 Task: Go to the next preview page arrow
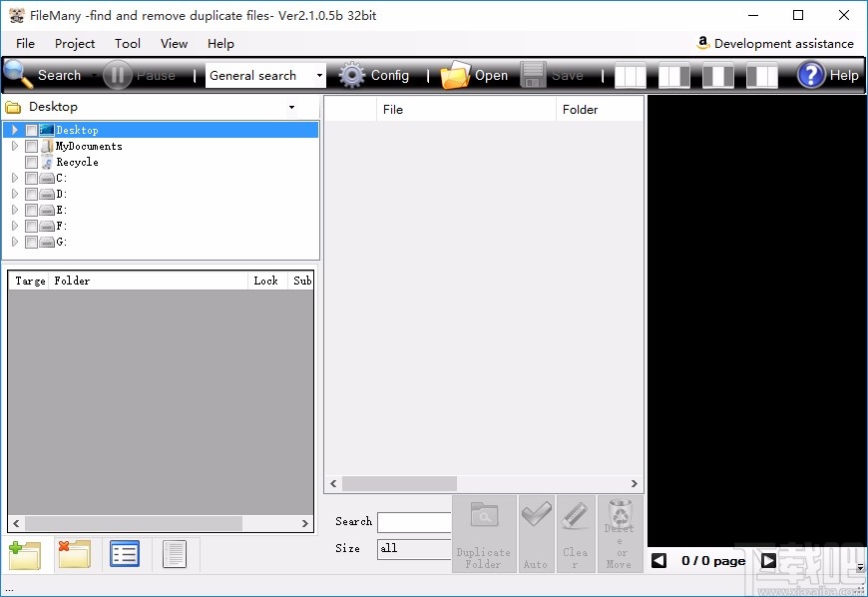768,561
